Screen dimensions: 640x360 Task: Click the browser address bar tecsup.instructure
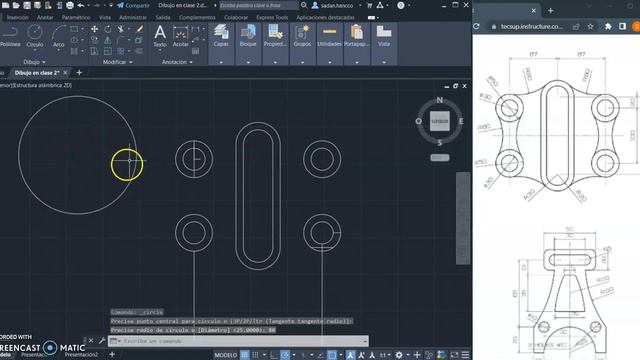click(x=532, y=27)
